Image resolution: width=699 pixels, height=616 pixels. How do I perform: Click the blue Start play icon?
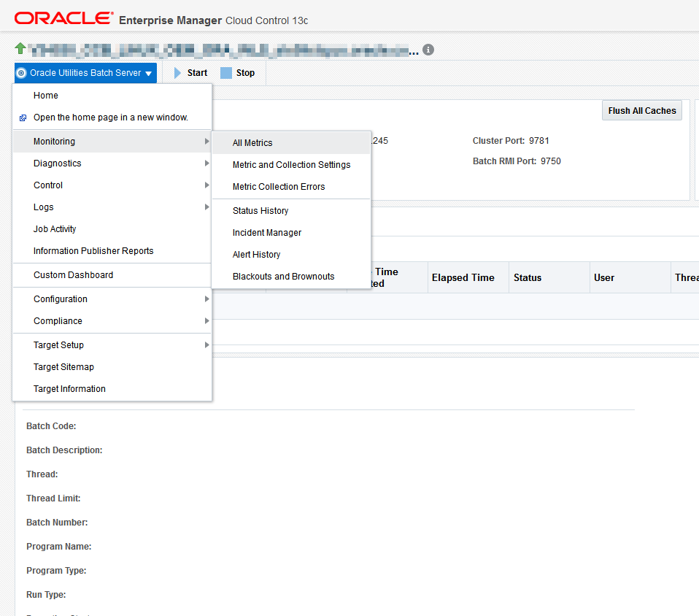pyautogui.click(x=177, y=73)
